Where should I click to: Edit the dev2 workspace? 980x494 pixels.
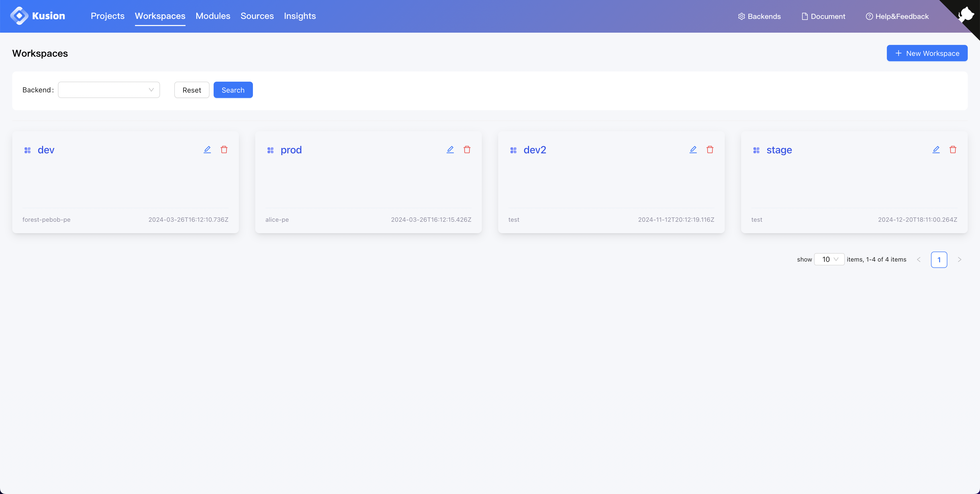pos(693,150)
